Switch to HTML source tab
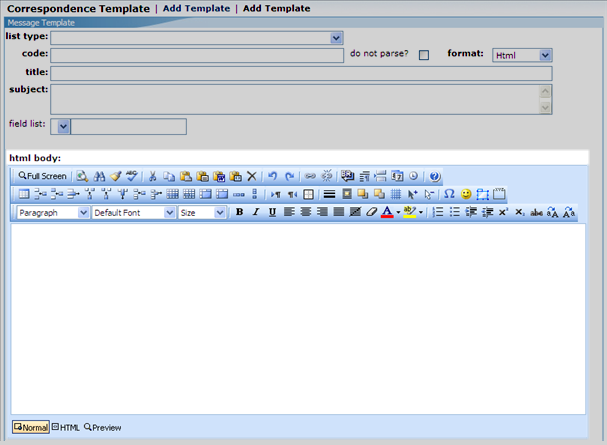The height and width of the screenshot is (445, 607). point(65,427)
